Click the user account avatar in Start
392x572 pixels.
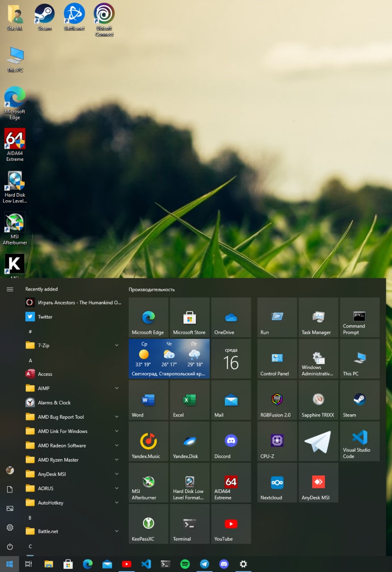point(10,470)
